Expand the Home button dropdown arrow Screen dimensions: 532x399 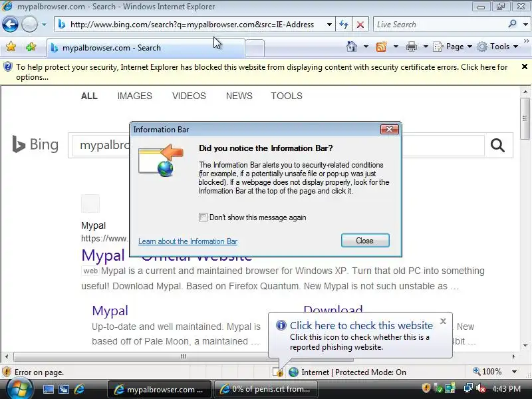tap(366, 47)
